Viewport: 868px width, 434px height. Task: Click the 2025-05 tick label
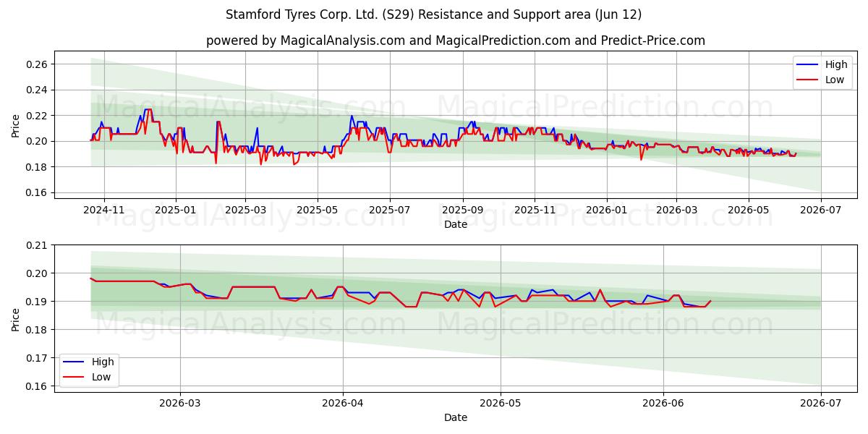point(318,210)
